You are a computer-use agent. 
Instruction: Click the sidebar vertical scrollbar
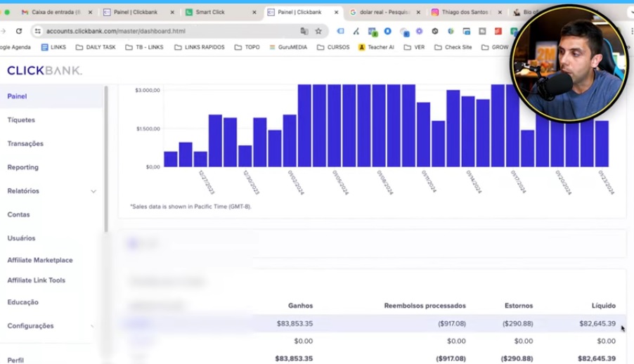pos(106,158)
